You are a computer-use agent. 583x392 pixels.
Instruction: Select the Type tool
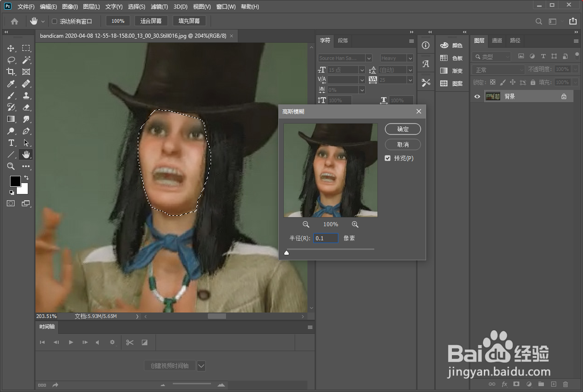pyautogui.click(x=11, y=143)
